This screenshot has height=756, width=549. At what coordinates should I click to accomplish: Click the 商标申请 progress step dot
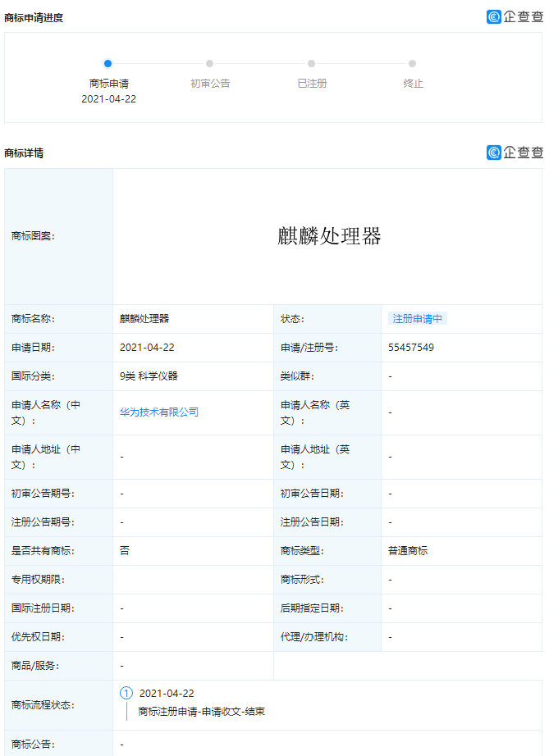108,63
